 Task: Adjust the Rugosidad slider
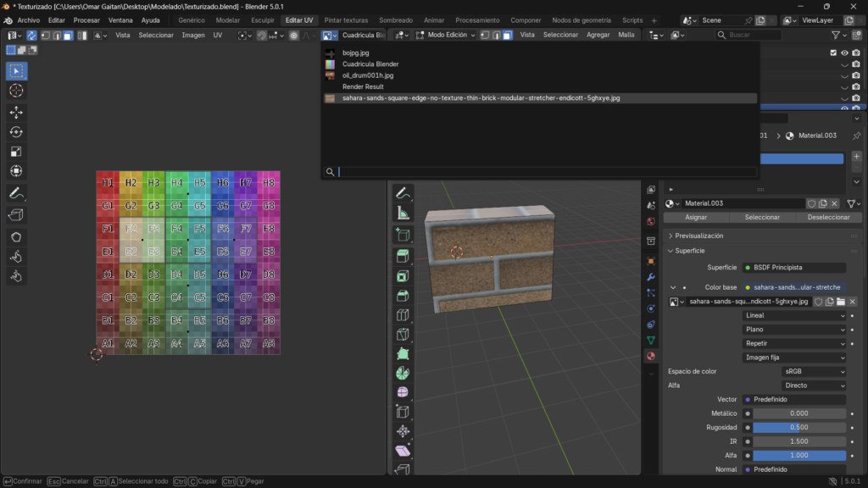click(x=798, y=427)
